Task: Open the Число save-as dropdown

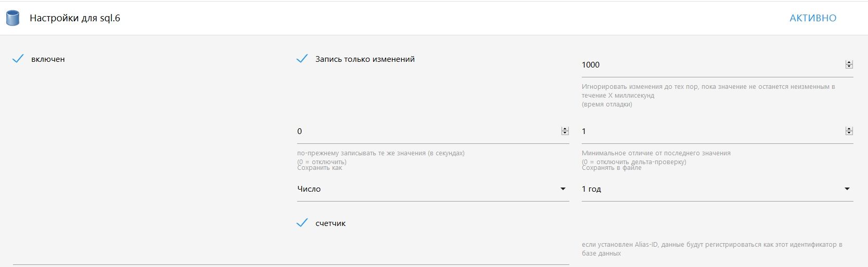Action: tap(432, 189)
